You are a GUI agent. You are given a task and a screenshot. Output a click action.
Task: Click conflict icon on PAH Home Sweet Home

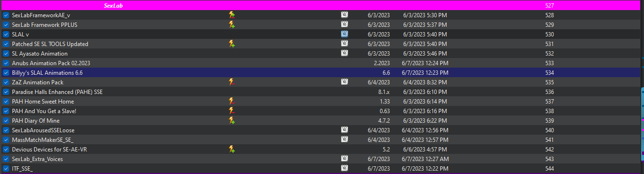pyautogui.click(x=232, y=101)
